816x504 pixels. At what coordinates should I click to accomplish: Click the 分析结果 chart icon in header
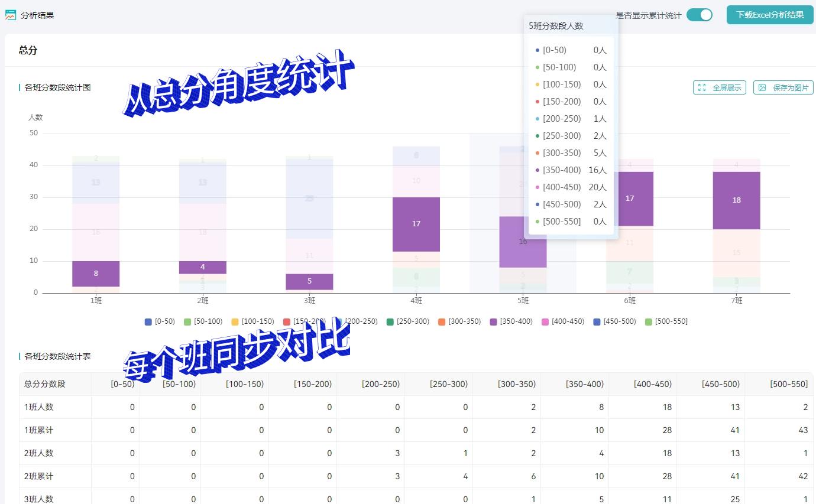click(x=11, y=15)
